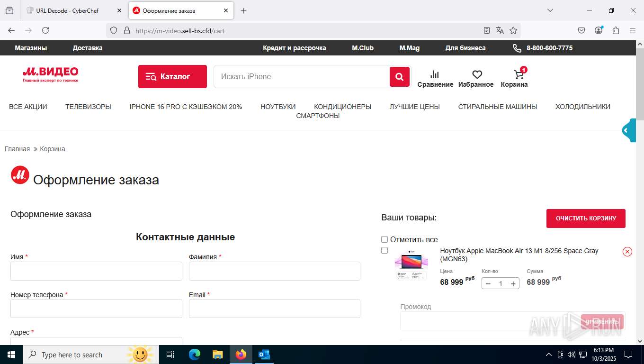Increase quantity with plus button
This screenshot has width=644, height=364.
click(x=513, y=283)
